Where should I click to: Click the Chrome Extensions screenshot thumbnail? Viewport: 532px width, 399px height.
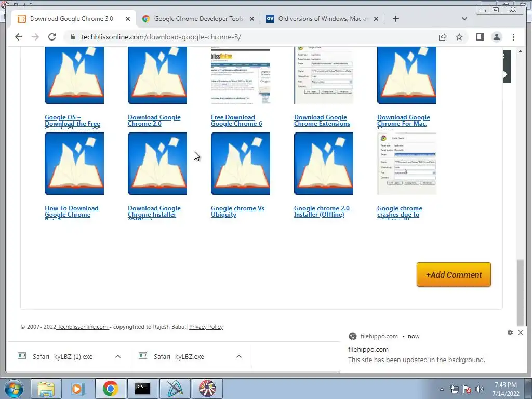[324, 75]
